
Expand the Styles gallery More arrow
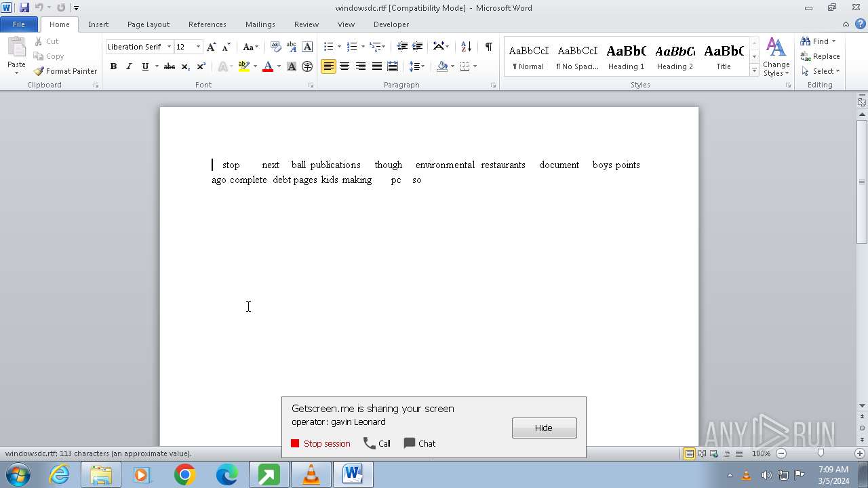(x=754, y=70)
